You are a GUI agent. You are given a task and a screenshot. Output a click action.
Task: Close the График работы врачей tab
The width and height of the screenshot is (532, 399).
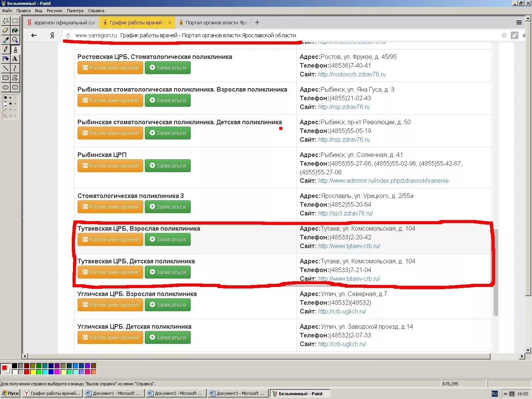point(170,22)
